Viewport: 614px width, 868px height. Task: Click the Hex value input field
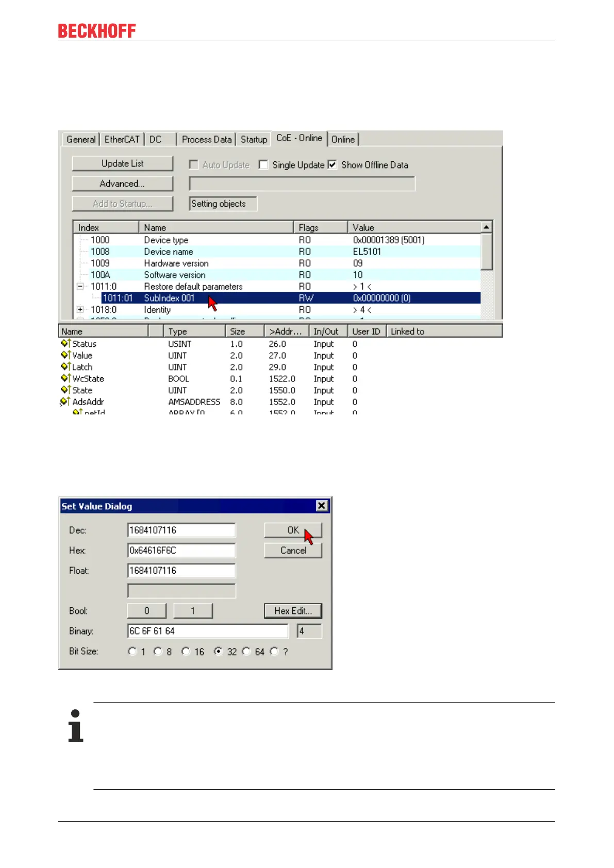click(x=181, y=550)
